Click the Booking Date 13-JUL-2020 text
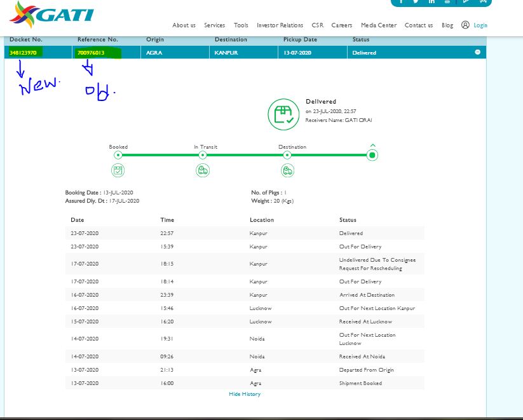Screen dimensions: 523x420 tap(99, 193)
